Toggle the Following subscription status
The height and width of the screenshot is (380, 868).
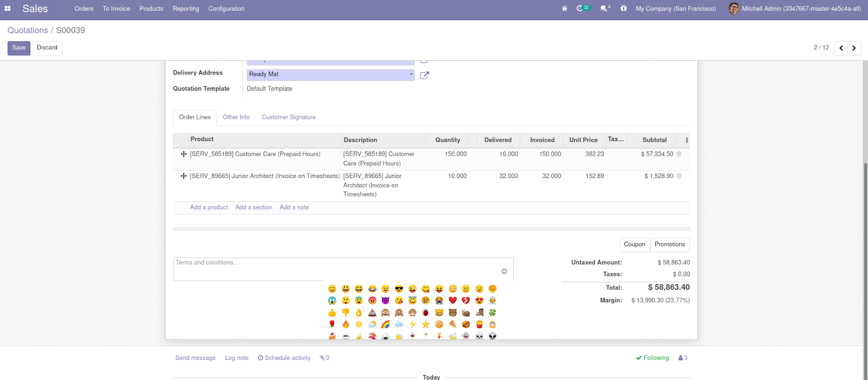click(x=653, y=358)
